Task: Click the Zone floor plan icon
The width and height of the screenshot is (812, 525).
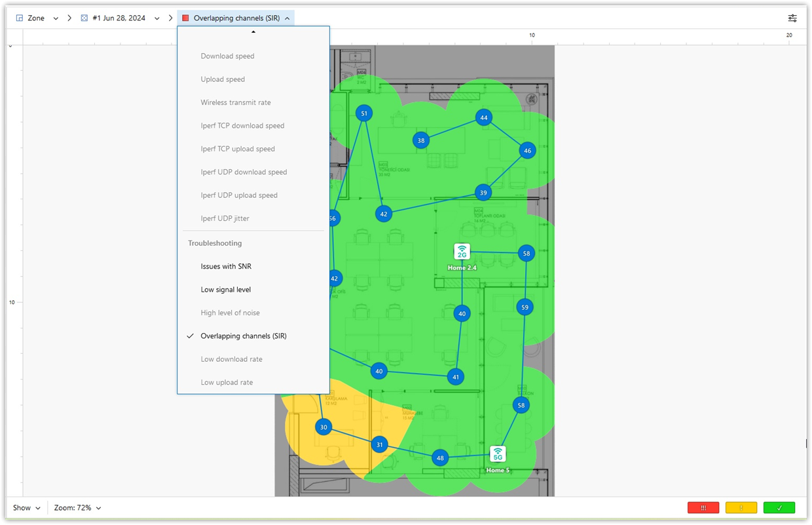Action: [x=20, y=18]
